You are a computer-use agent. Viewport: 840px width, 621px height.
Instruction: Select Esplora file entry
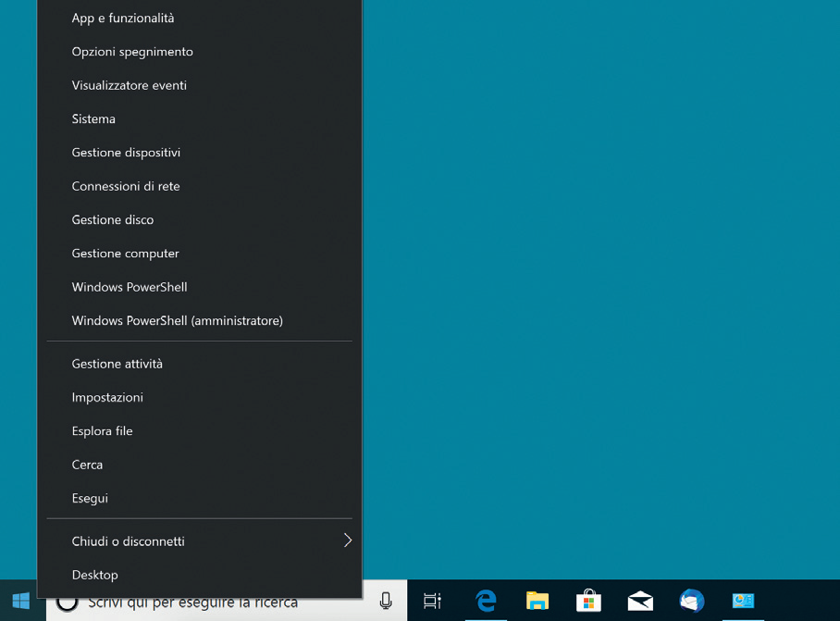click(x=199, y=431)
